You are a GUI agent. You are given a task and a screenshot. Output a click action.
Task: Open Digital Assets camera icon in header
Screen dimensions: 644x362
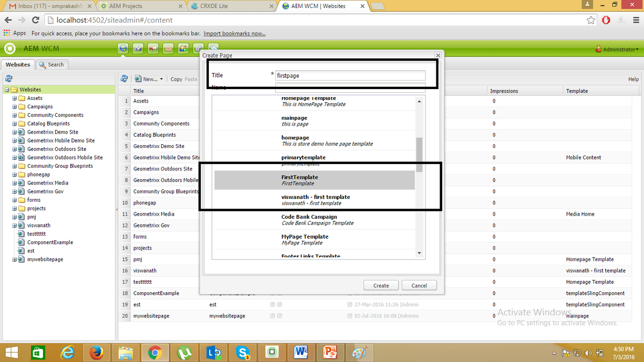click(138, 49)
